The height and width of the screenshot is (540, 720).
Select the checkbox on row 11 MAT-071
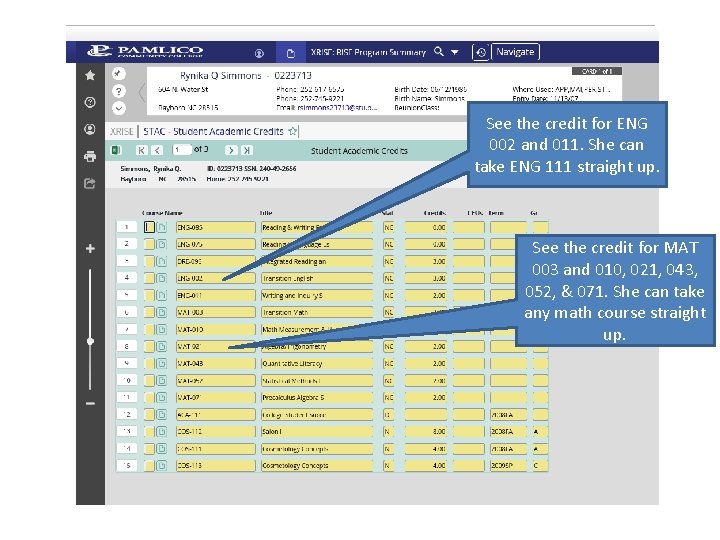pos(149,397)
